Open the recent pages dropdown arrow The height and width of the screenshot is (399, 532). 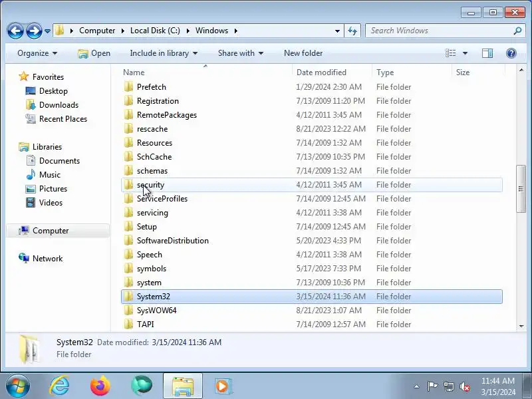47,31
